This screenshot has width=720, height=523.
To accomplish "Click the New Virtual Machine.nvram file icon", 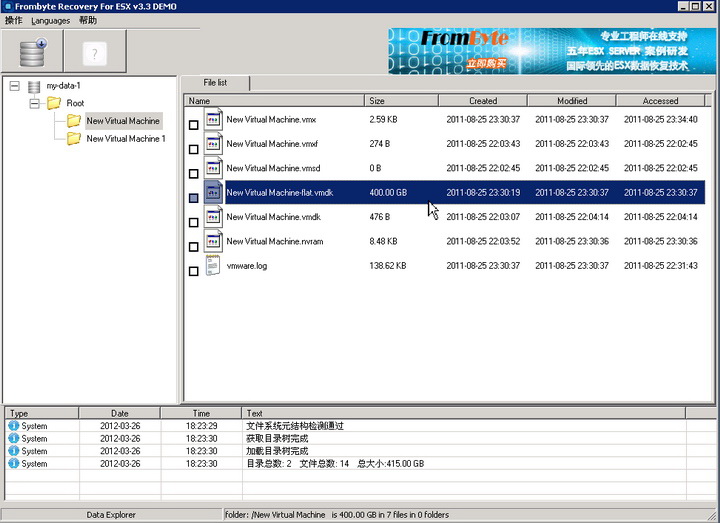I will (213, 241).
